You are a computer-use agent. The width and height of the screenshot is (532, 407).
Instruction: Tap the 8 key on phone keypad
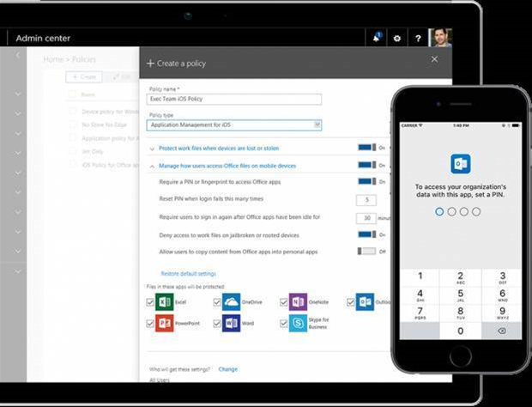[461, 313]
